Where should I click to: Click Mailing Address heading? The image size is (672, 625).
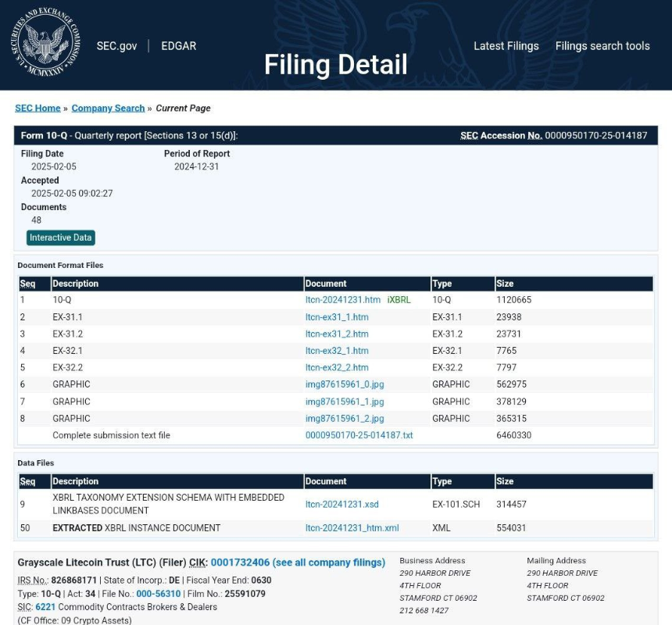(556, 560)
